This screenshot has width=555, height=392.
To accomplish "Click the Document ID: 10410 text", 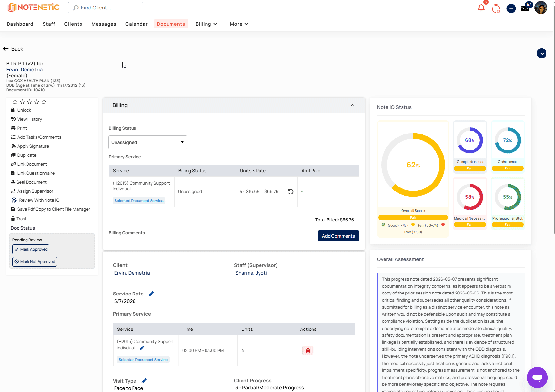I will [x=25, y=90].
